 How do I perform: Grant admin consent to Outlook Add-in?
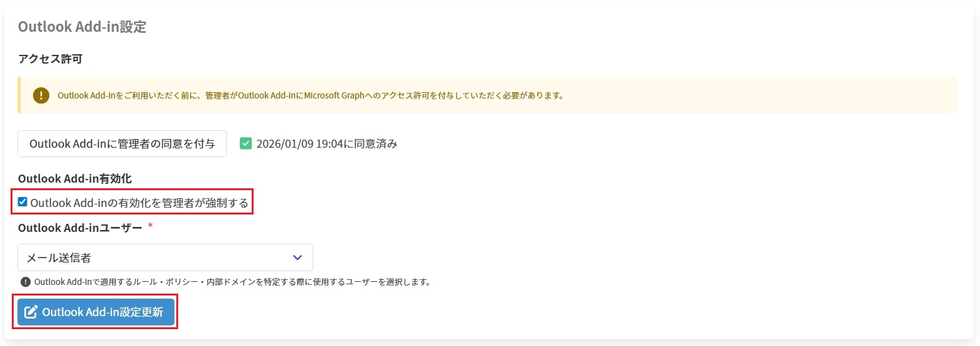click(x=122, y=143)
